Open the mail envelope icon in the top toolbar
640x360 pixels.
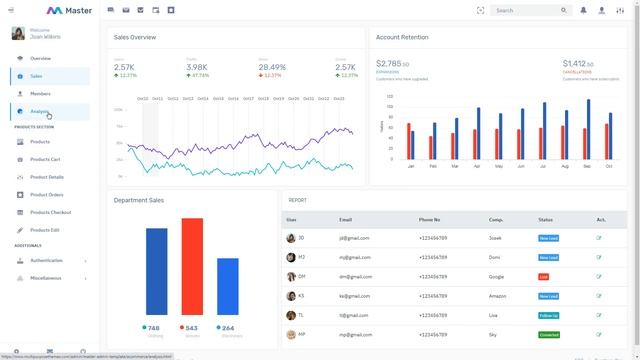126,10
